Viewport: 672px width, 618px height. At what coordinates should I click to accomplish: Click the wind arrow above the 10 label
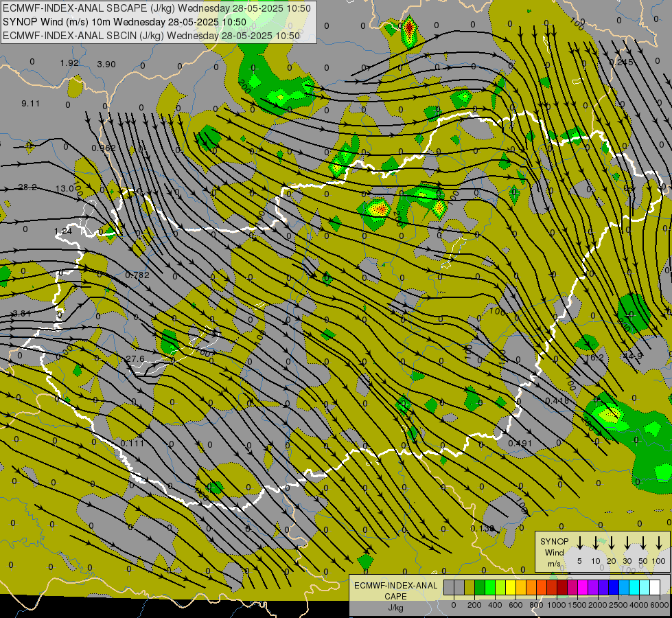coord(595,542)
